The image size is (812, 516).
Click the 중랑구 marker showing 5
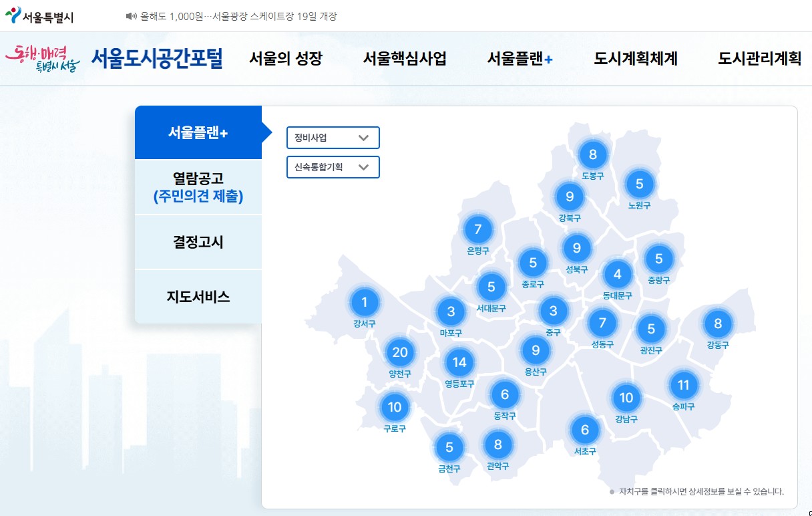[659, 259]
